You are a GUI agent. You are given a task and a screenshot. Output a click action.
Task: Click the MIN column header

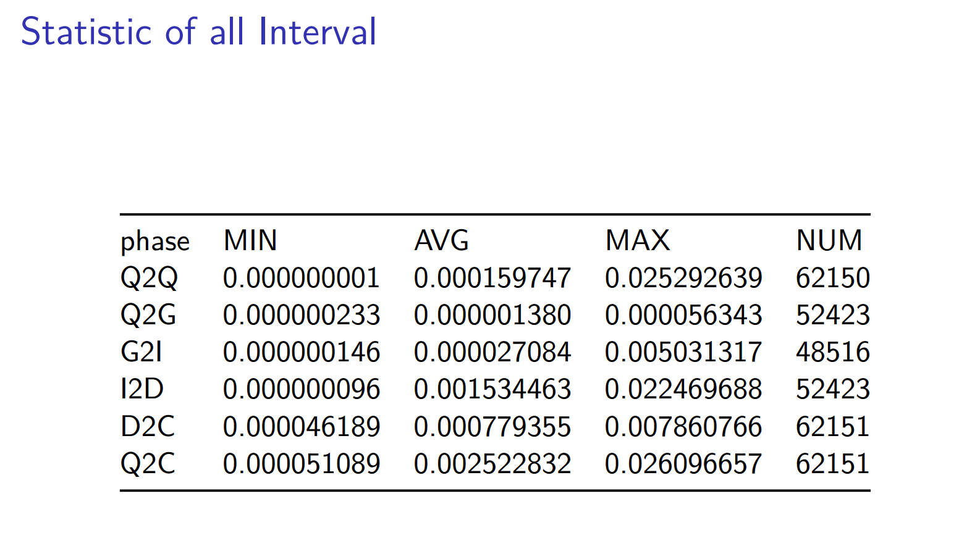point(250,240)
